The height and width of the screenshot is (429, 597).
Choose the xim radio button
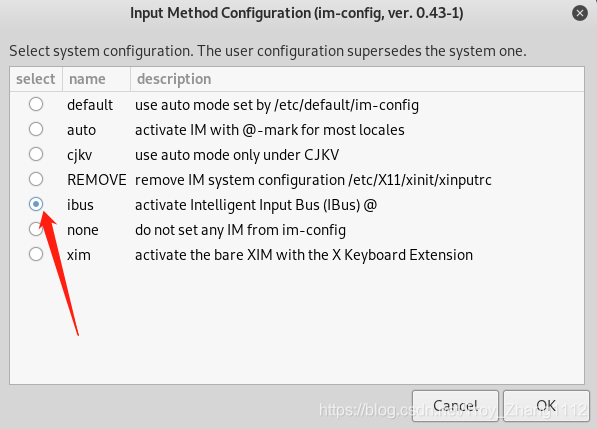36,254
